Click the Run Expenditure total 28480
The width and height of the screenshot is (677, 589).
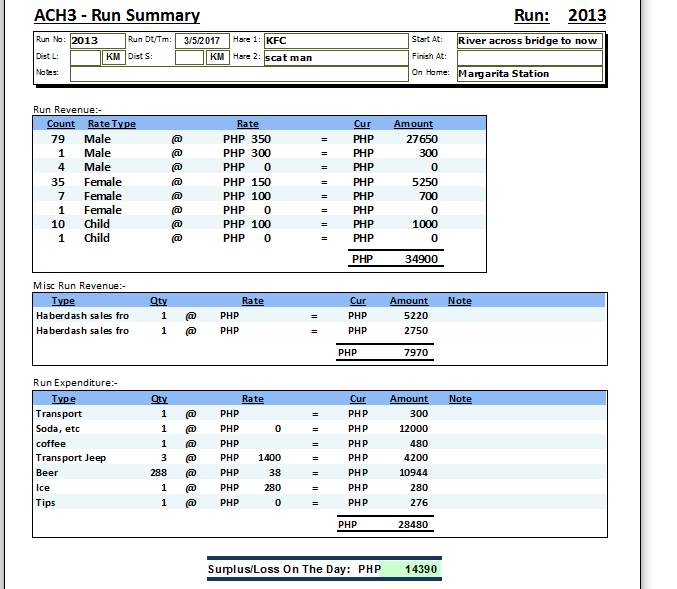pyautogui.click(x=412, y=524)
